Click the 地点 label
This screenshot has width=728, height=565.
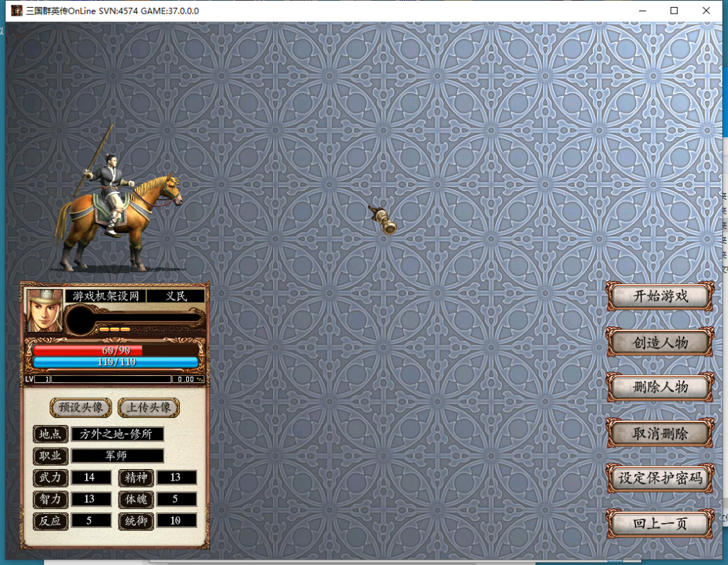[50, 434]
